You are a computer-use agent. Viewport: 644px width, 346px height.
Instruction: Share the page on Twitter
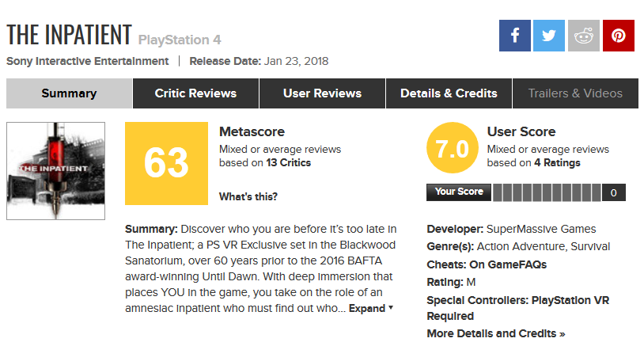coord(549,36)
